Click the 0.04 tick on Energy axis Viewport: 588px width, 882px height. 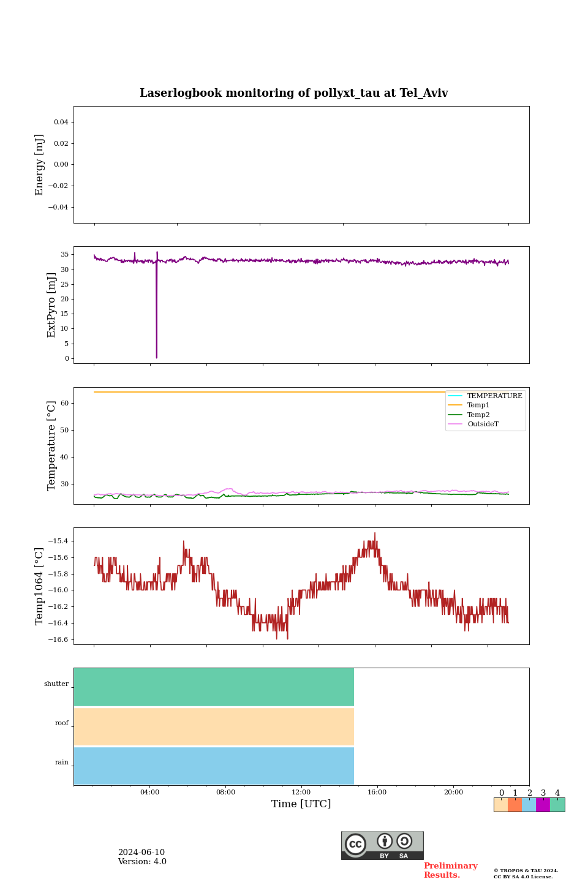pyautogui.click(x=61, y=122)
